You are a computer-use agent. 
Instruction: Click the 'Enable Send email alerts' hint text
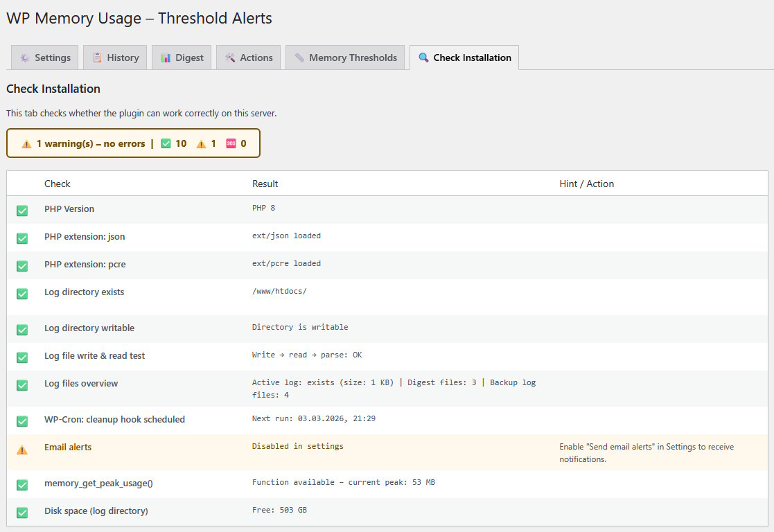pos(647,452)
